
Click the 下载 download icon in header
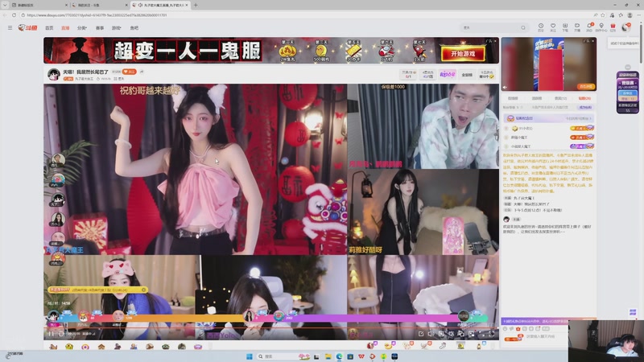565,27
